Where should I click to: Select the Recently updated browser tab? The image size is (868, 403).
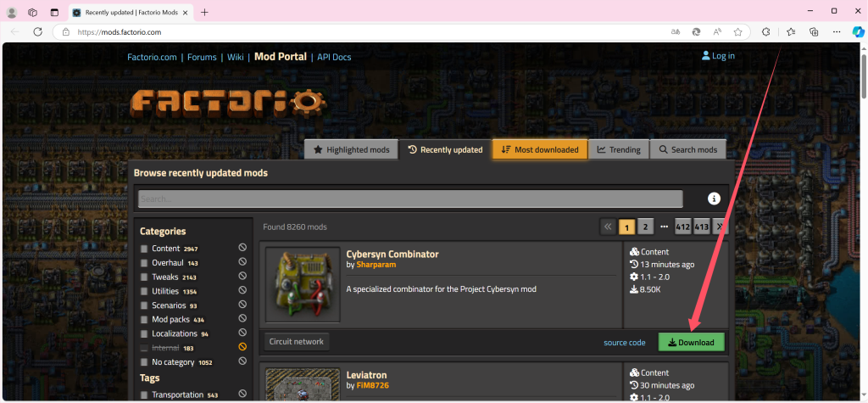pyautogui.click(x=130, y=12)
